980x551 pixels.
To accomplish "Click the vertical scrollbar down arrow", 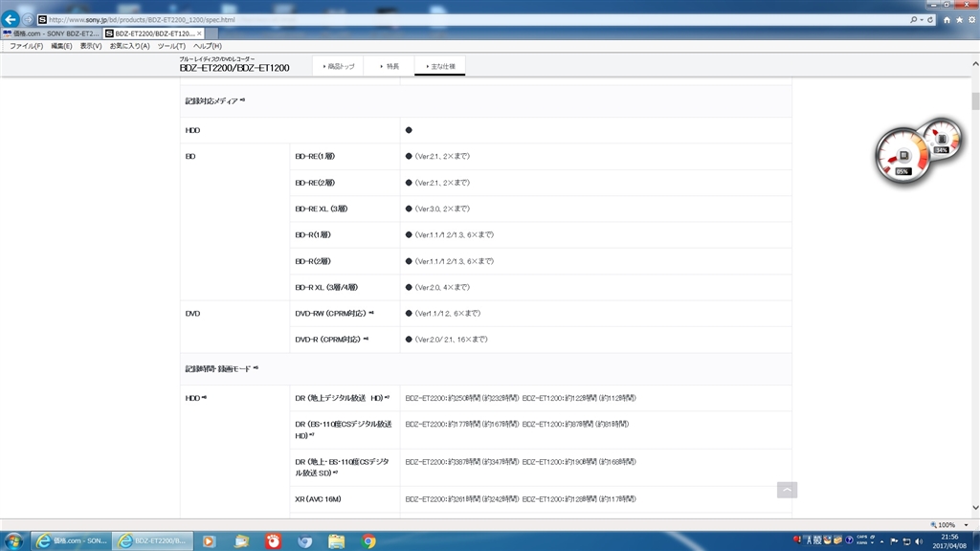I will click(975, 508).
